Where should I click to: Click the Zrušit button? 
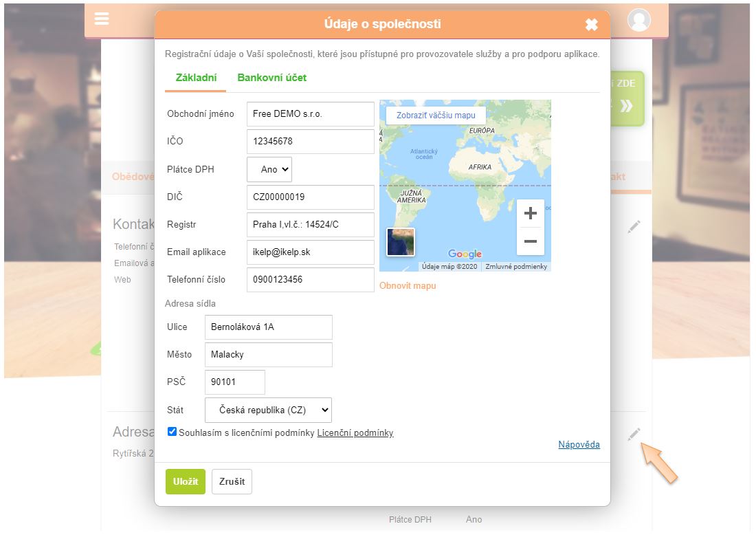pyautogui.click(x=232, y=481)
